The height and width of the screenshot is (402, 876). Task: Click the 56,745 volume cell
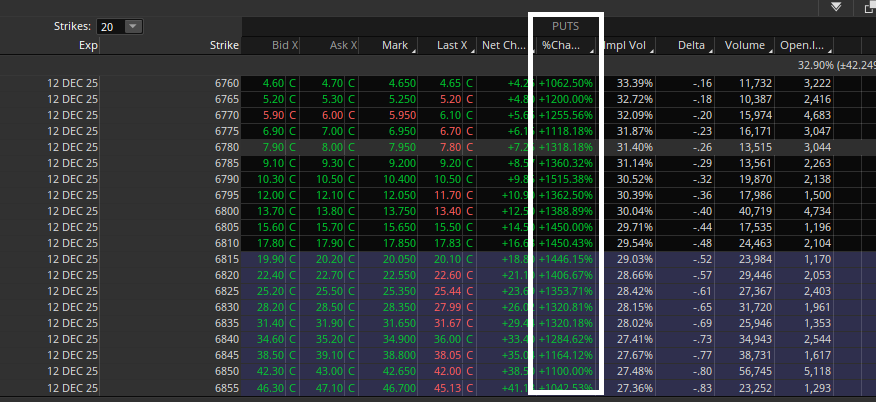[x=754, y=371]
